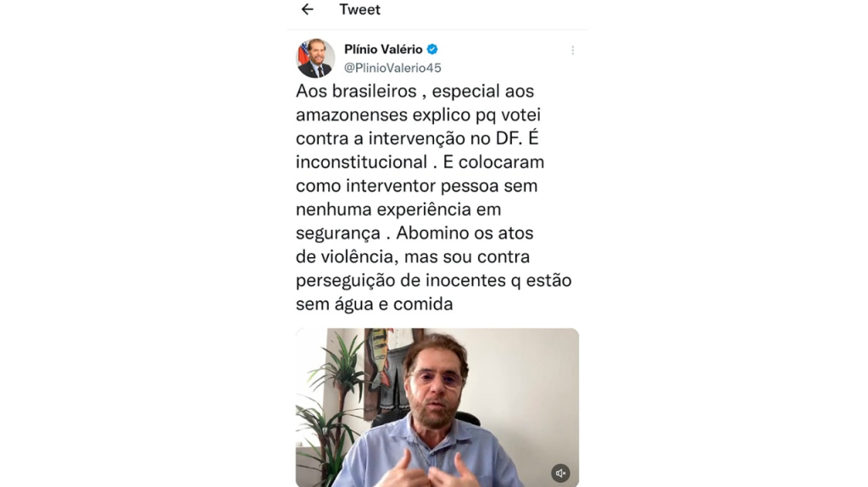
Task: Play the embedded video of the man speaking
Action: tap(437, 407)
